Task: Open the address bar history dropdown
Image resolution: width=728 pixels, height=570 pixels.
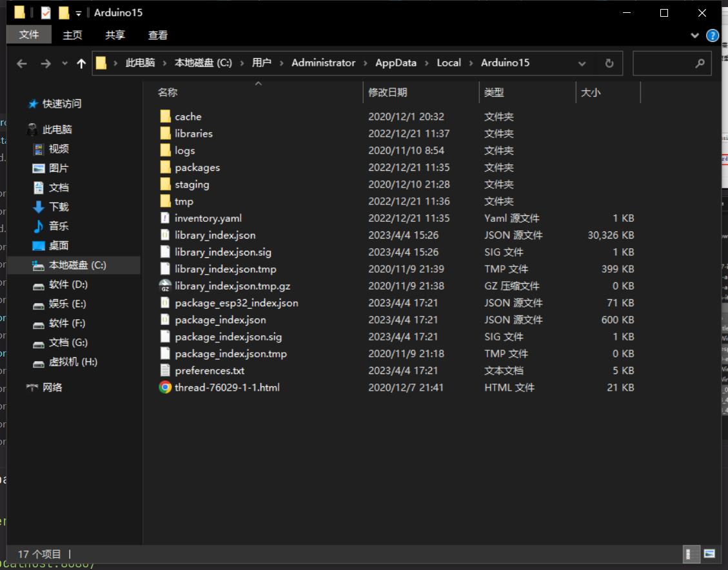Action: pyautogui.click(x=582, y=63)
